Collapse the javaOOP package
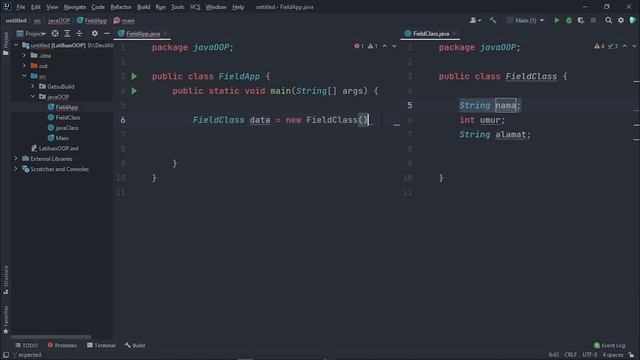The width and height of the screenshot is (640, 360). click(x=33, y=97)
